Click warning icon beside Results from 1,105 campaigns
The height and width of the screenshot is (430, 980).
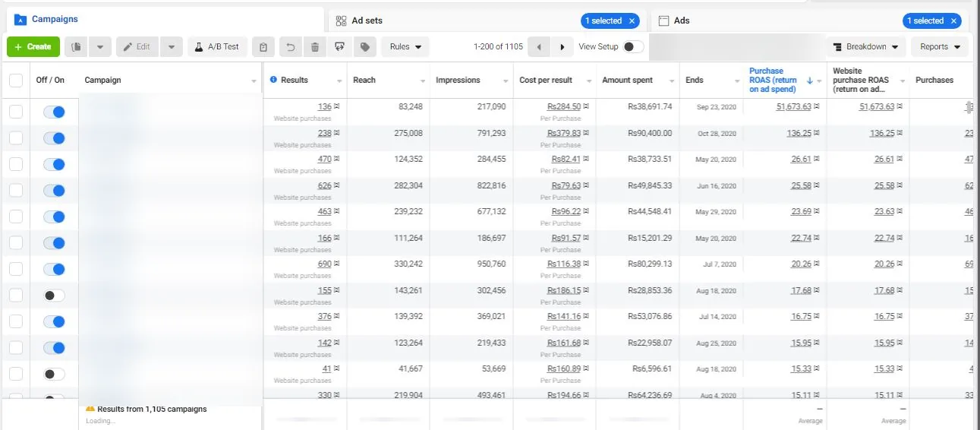click(x=90, y=409)
